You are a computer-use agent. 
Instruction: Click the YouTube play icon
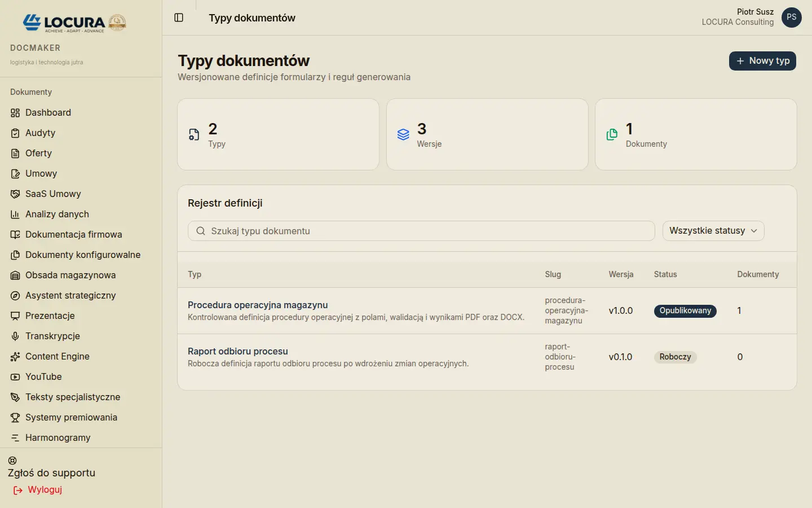point(15,377)
